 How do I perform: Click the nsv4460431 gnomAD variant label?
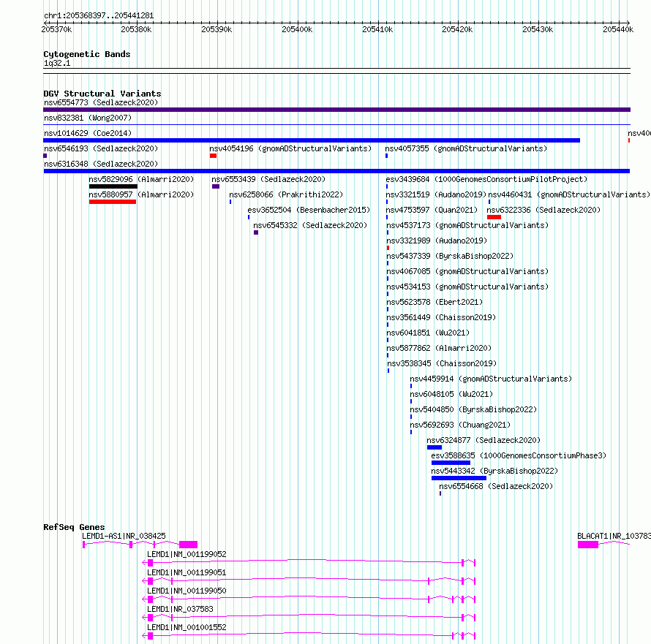pyautogui.click(x=569, y=194)
